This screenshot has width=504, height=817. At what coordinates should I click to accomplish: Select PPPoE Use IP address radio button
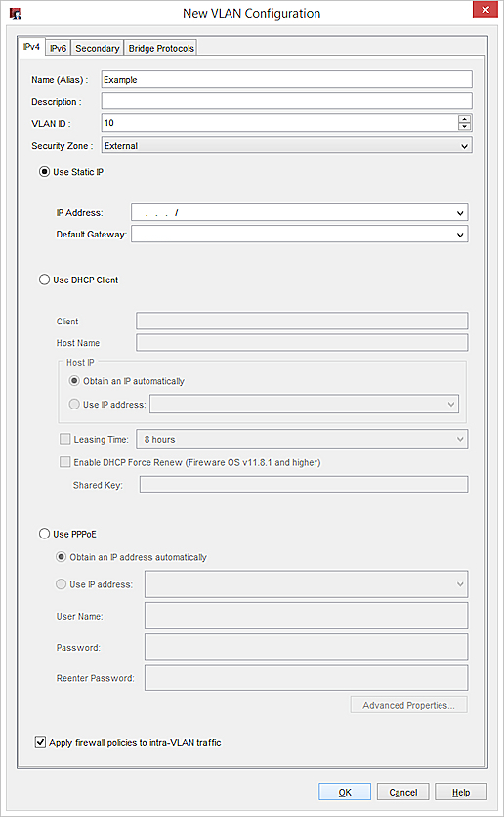[62, 584]
